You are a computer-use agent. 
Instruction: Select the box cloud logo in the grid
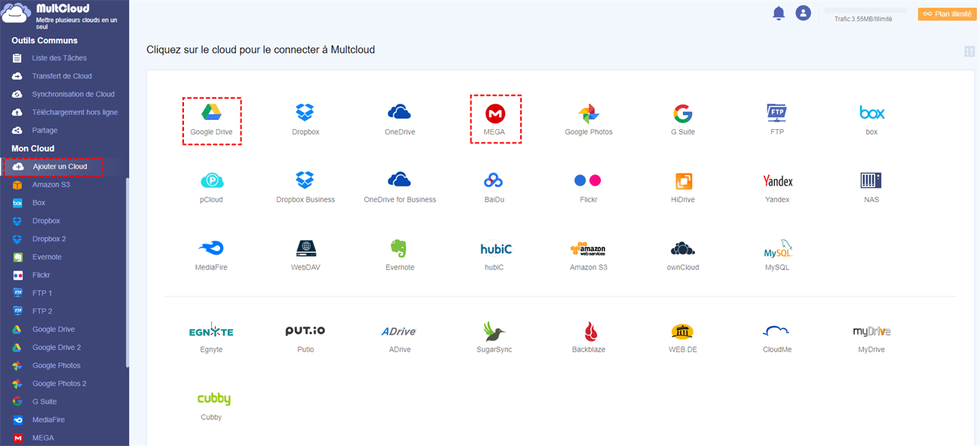point(871,112)
